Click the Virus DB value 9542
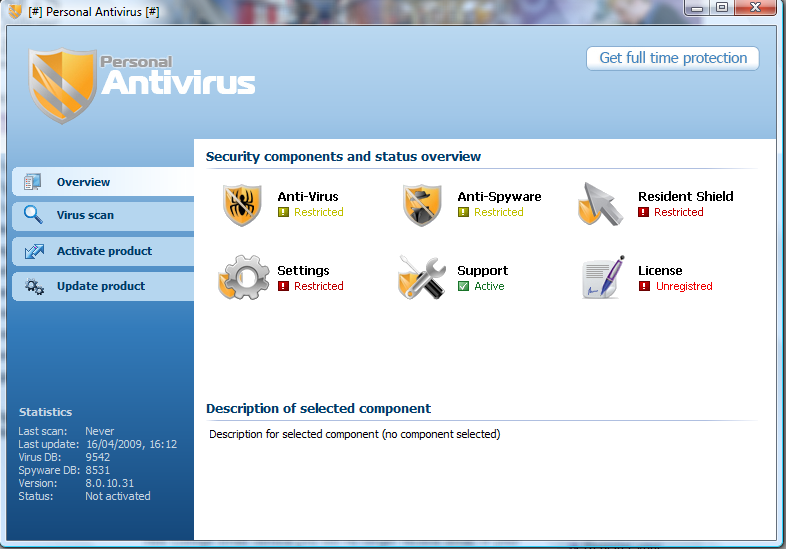Image resolution: width=786 pixels, height=549 pixels. tap(97, 457)
